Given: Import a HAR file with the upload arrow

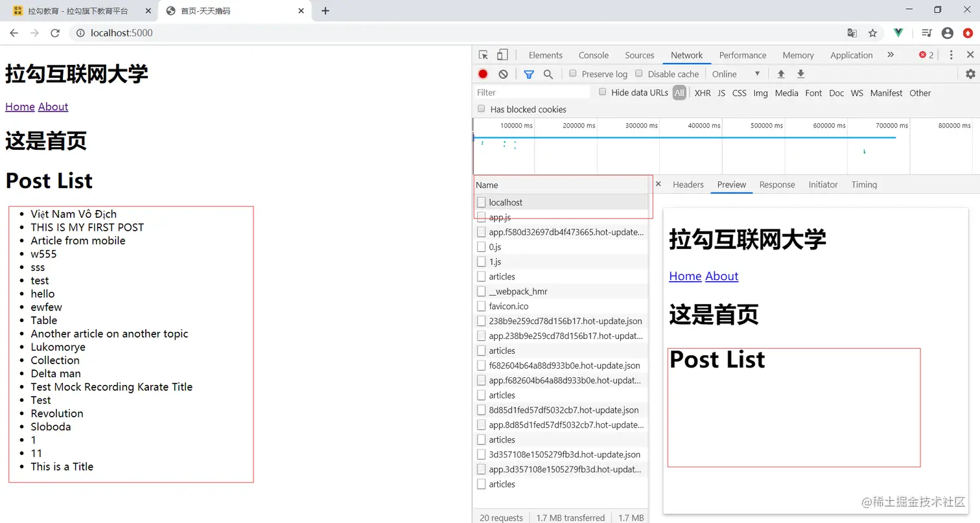Looking at the screenshot, I should pos(781,74).
